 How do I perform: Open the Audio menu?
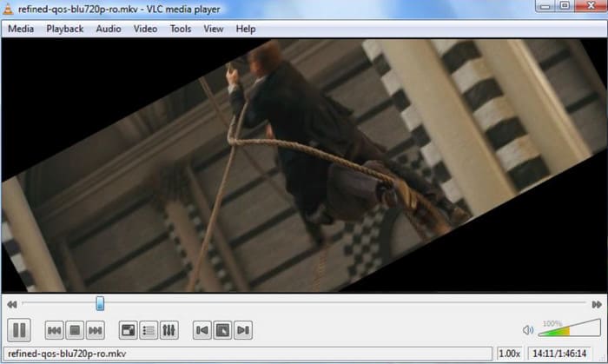109,29
